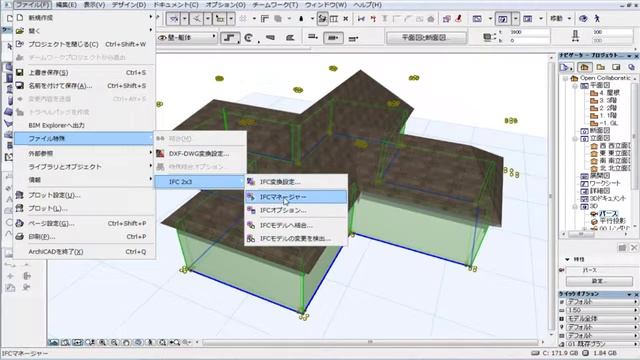Collapse the 平面図 tree node

[x=575, y=85]
